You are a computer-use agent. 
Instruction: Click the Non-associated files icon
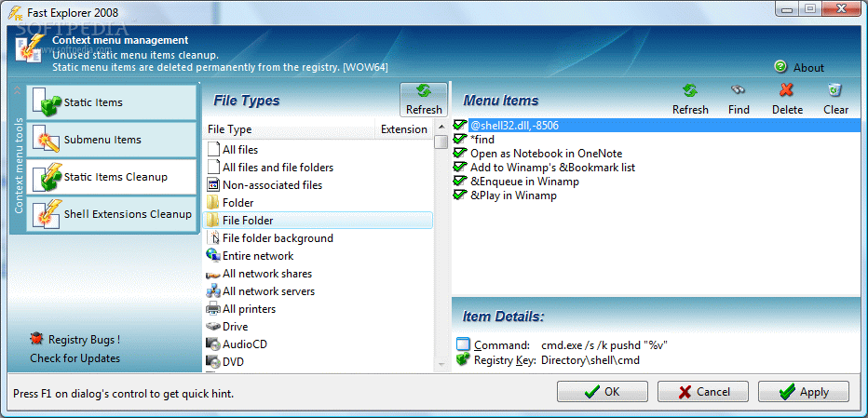pyautogui.click(x=213, y=184)
